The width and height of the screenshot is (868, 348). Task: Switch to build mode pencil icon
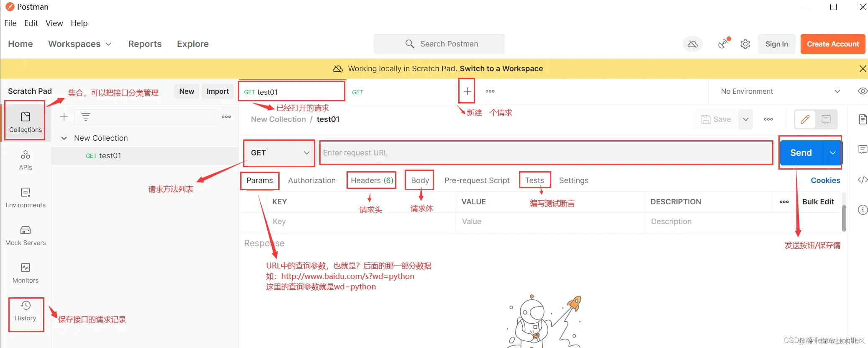click(x=805, y=119)
